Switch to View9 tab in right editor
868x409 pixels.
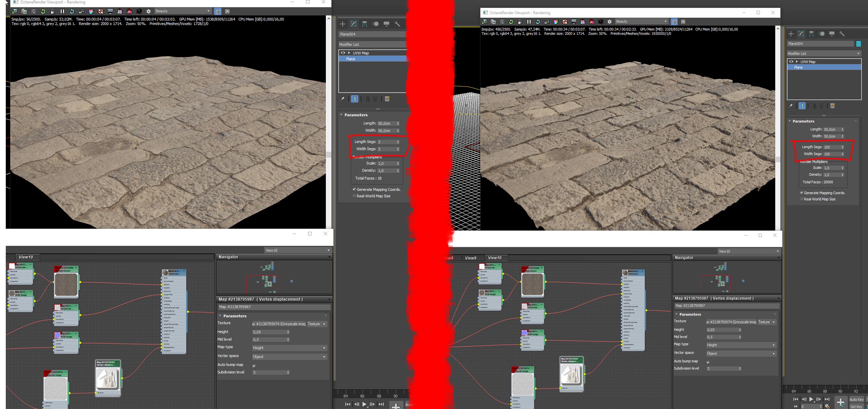pyautogui.click(x=470, y=258)
